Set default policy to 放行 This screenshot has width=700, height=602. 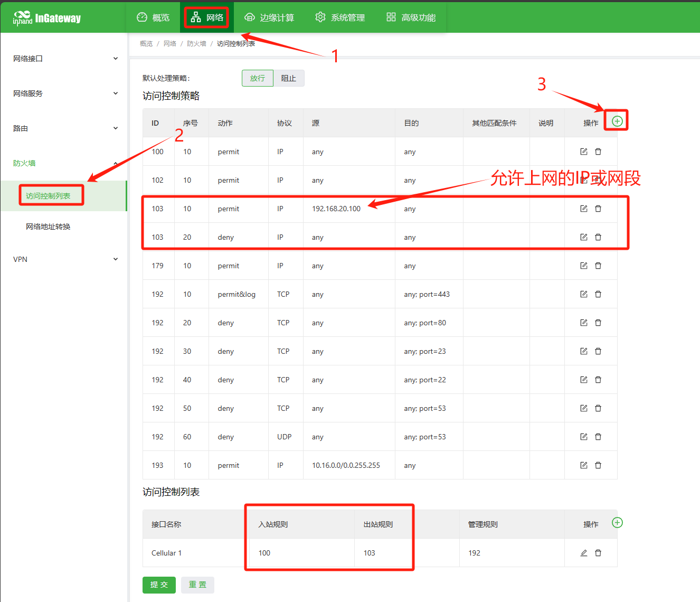[258, 78]
